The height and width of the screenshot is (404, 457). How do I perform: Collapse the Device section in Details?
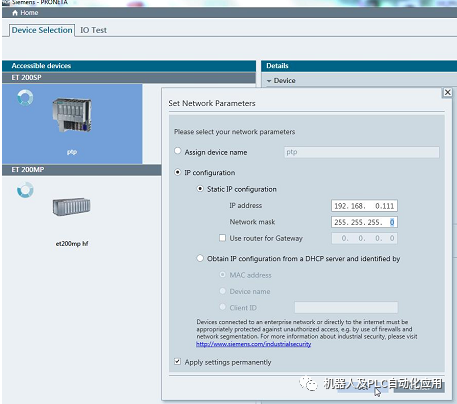pyautogui.click(x=269, y=81)
